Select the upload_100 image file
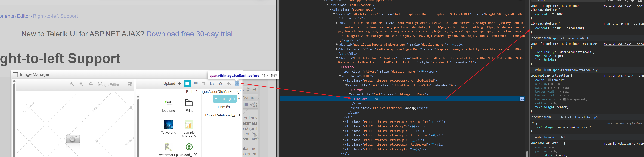This screenshot has width=644, height=157. pos(189,150)
